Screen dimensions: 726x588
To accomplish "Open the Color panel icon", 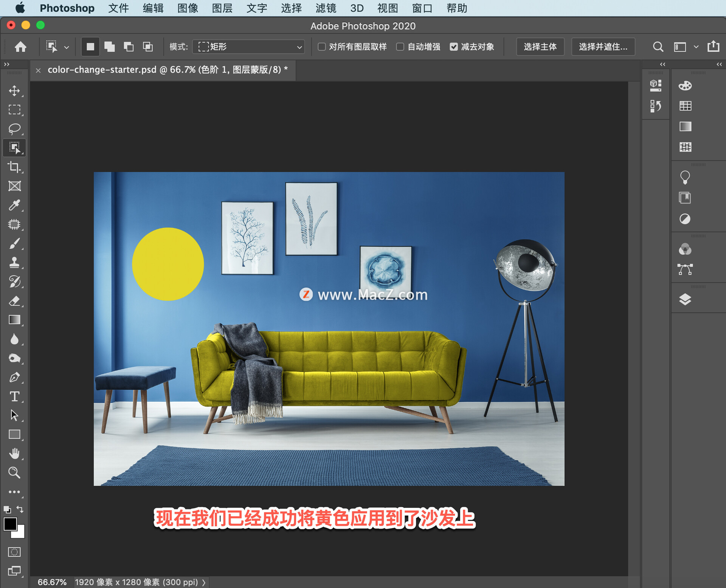I will click(685, 86).
